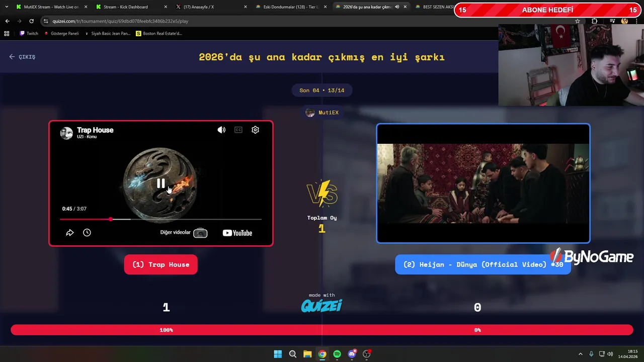Screen dimensions: 644x362
Task: Open the tab search dropdown arrow
Action: (x=7, y=7)
